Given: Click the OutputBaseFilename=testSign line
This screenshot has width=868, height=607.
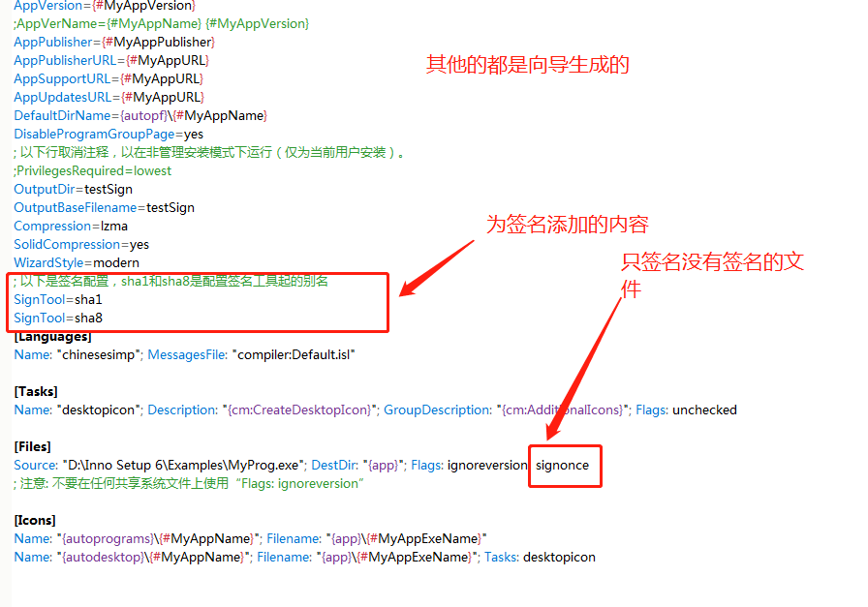Looking at the screenshot, I should click(x=104, y=208).
